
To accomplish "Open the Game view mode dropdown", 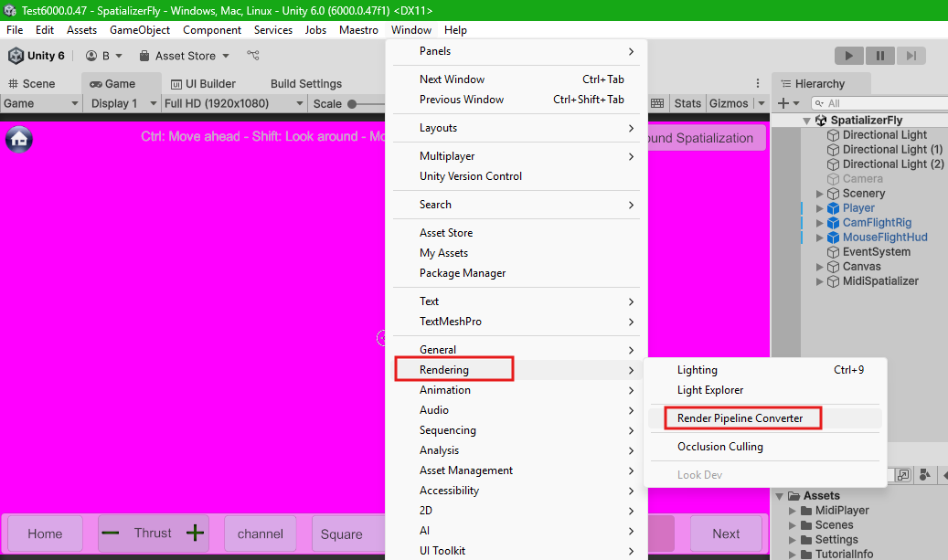I will pos(40,103).
